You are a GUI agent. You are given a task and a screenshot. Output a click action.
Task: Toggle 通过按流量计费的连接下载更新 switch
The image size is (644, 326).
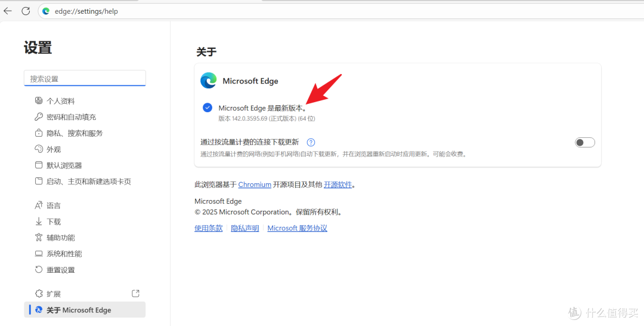click(584, 142)
